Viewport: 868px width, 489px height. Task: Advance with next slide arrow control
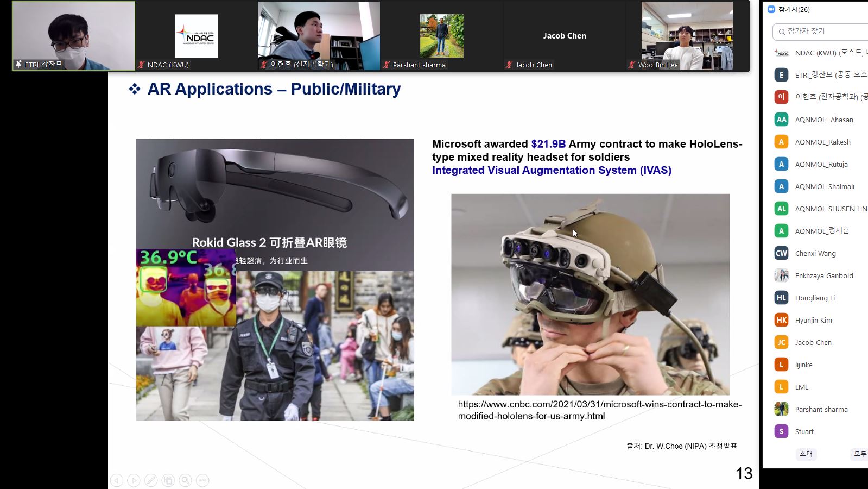coord(134,480)
